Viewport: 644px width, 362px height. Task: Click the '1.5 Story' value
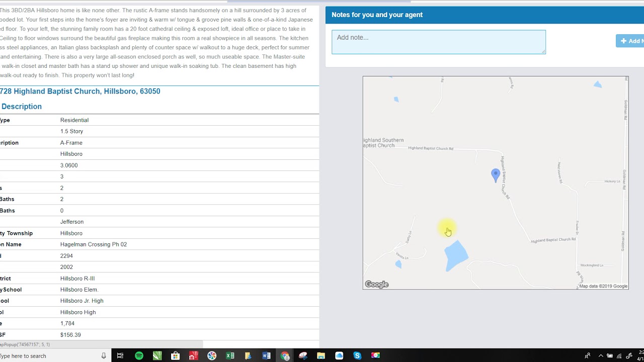coord(71,131)
